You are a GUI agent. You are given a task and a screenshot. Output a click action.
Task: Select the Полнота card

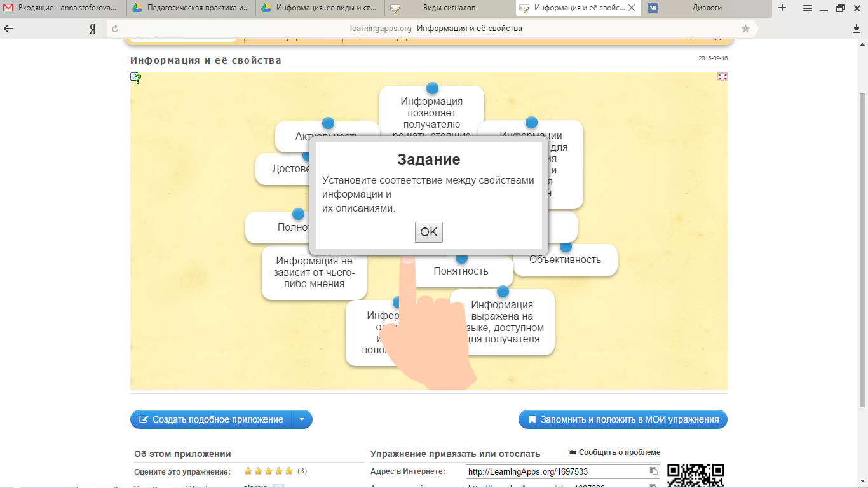(278, 227)
